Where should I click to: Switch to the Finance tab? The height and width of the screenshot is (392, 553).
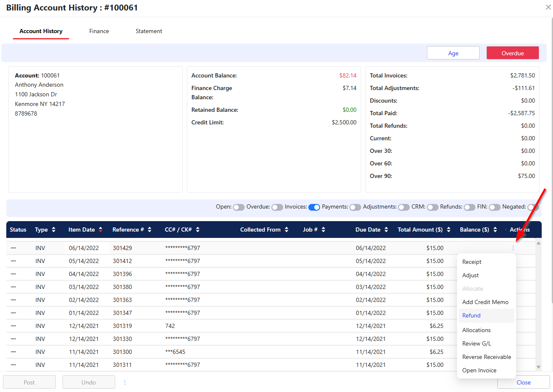pyautogui.click(x=99, y=31)
